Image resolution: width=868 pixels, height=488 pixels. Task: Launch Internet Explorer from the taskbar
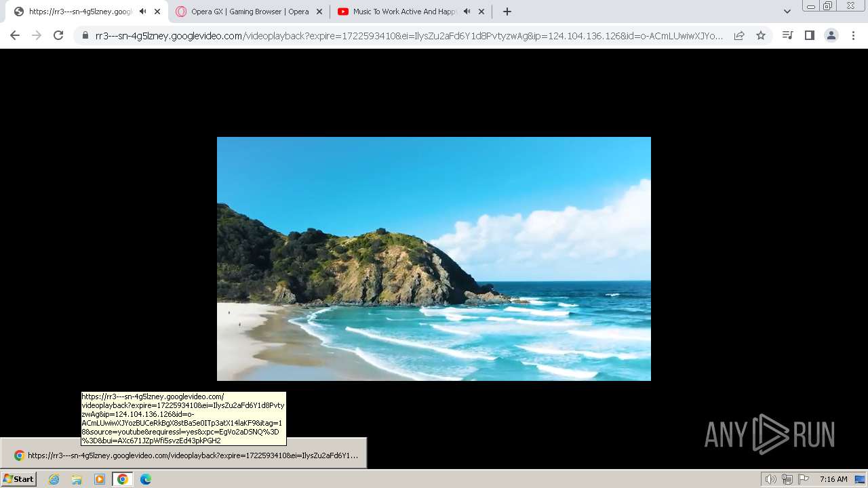(x=54, y=479)
